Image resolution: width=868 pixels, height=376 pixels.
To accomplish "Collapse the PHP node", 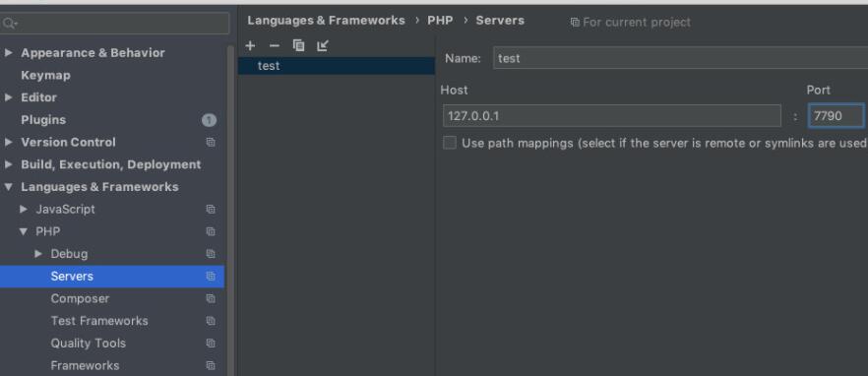I will click(x=24, y=231).
